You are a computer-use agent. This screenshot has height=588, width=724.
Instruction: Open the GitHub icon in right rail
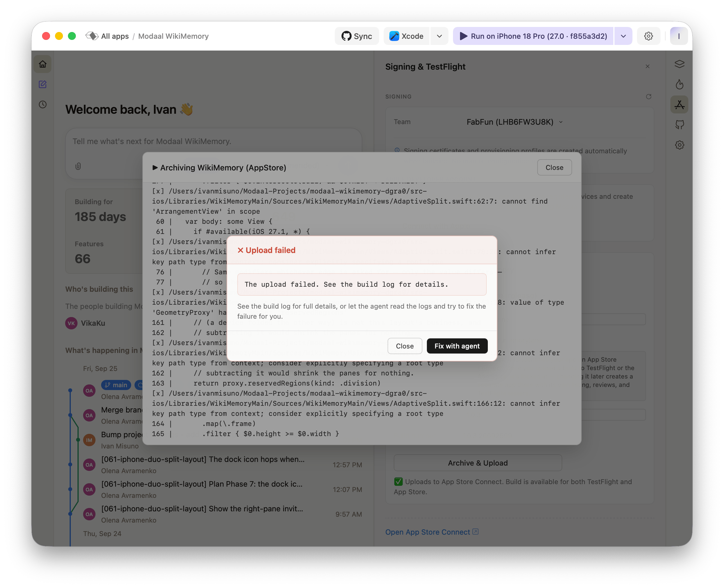[x=679, y=125]
